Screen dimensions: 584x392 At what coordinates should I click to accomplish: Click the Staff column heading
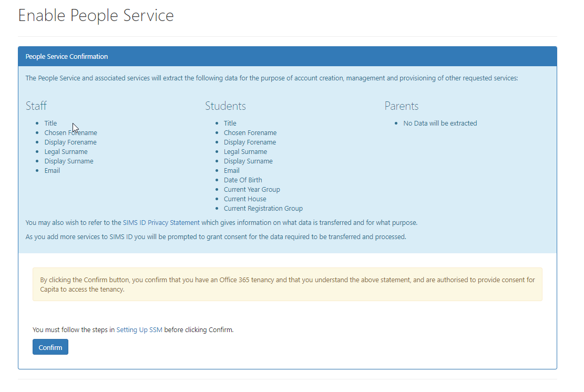36,106
